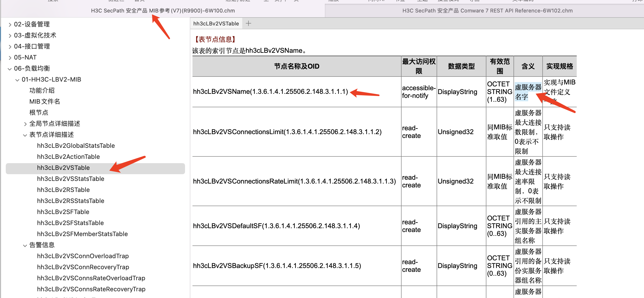This screenshot has width=644, height=298.
Task: Open hh3cLBv2GlobalStatsTable in sidebar
Action: 76,146
